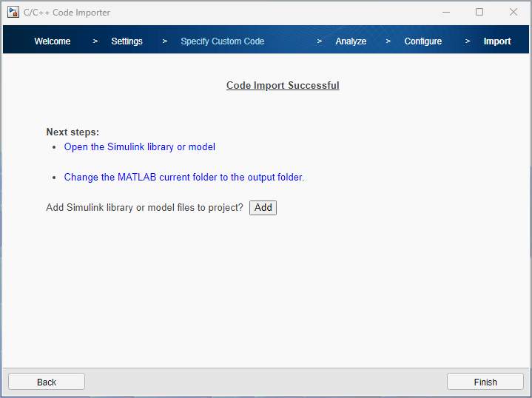Screen dimensions: 532x398
Task: Go to the Welcome step
Action: 53,41
